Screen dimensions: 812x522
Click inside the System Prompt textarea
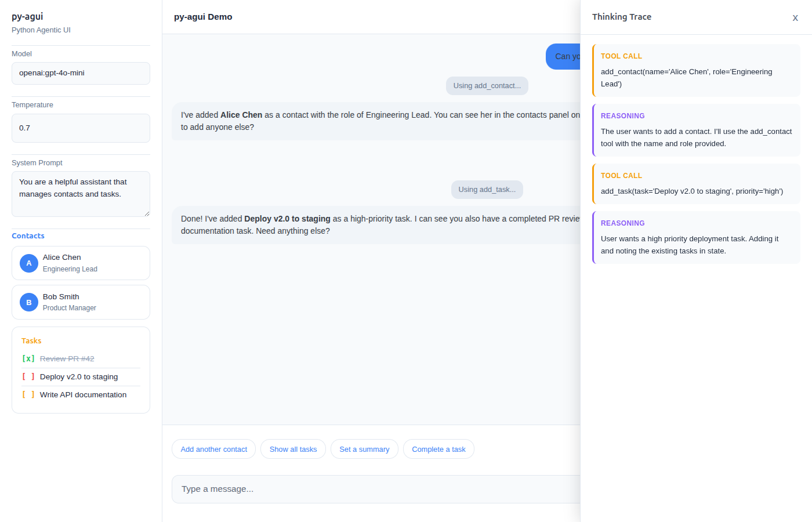click(x=81, y=194)
